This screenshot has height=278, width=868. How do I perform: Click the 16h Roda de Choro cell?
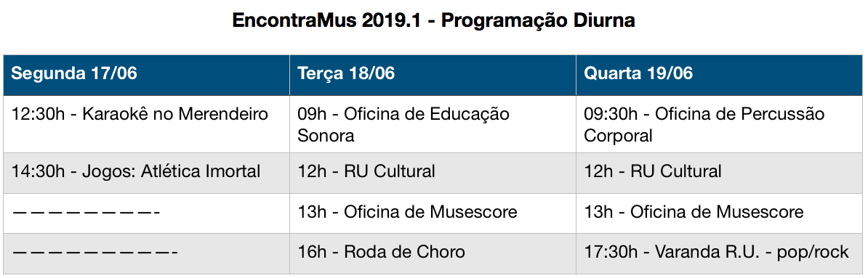[433, 253]
